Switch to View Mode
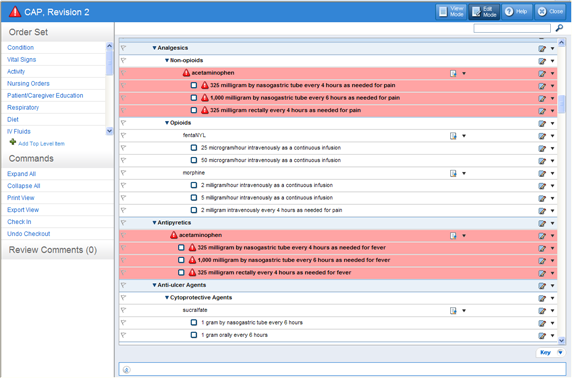This screenshot has width=572, height=378. tap(451, 12)
